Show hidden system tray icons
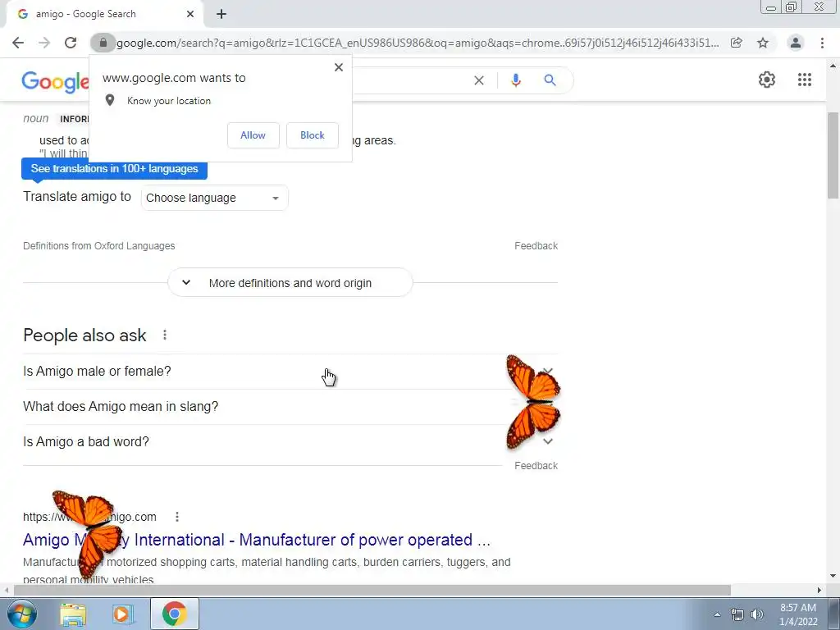 coord(717,614)
